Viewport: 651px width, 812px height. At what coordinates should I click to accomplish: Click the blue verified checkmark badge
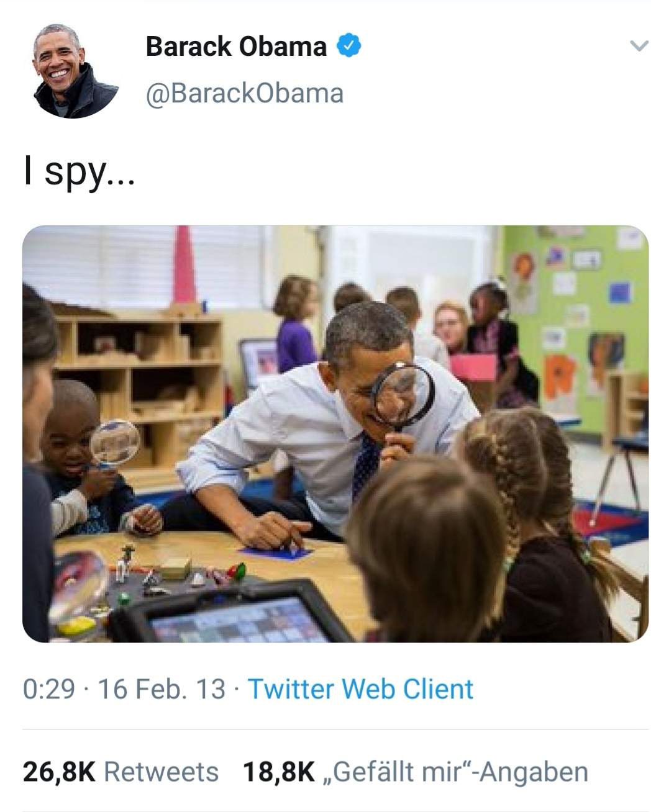pyautogui.click(x=350, y=45)
